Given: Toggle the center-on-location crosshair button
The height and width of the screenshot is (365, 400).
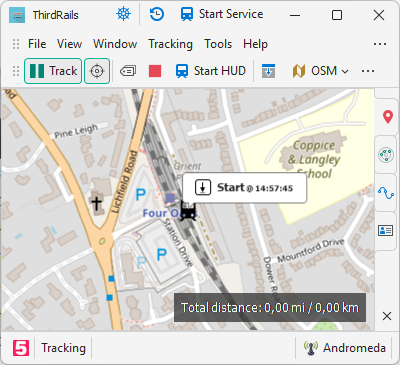Looking at the screenshot, I should click(x=97, y=71).
